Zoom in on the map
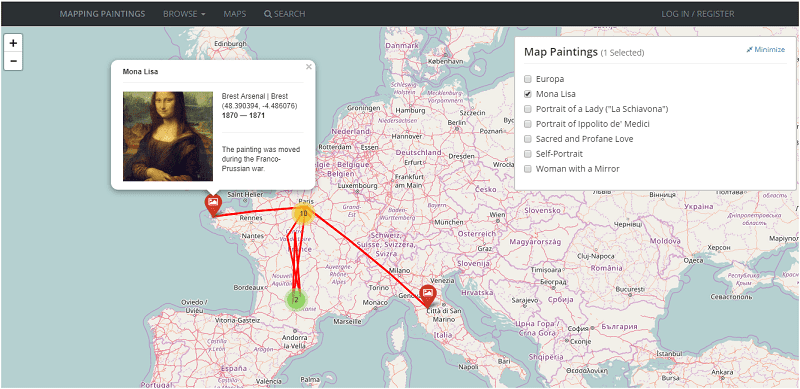The width and height of the screenshot is (800, 389). [x=13, y=43]
